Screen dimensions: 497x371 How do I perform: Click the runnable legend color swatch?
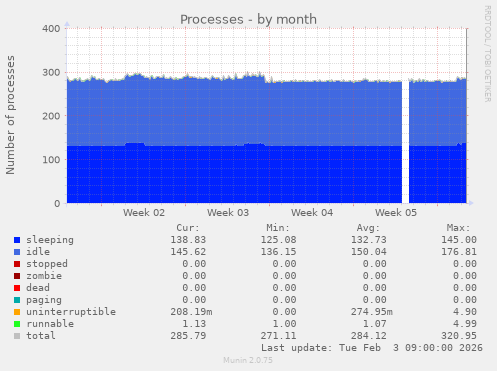17,324
